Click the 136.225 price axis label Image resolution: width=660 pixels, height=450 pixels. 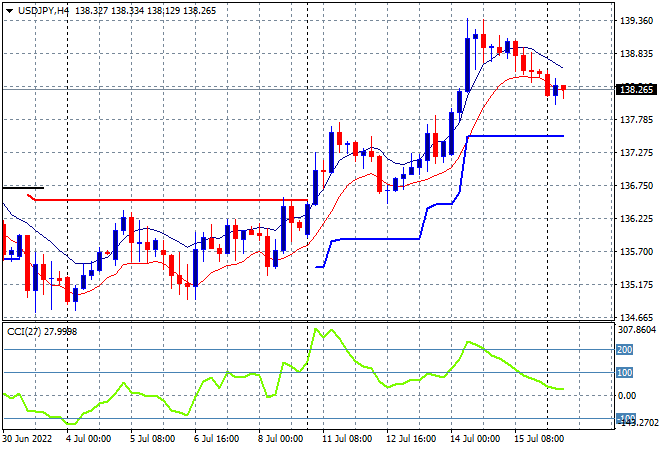point(636,218)
